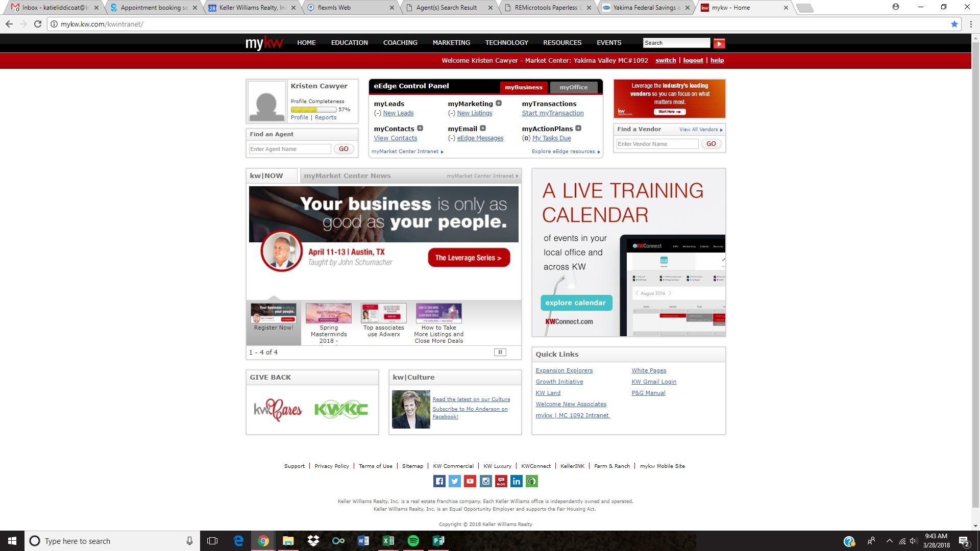The width and height of the screenshot is (980, 551).
Task: Open the KW Blog icon
Action: 501,481
